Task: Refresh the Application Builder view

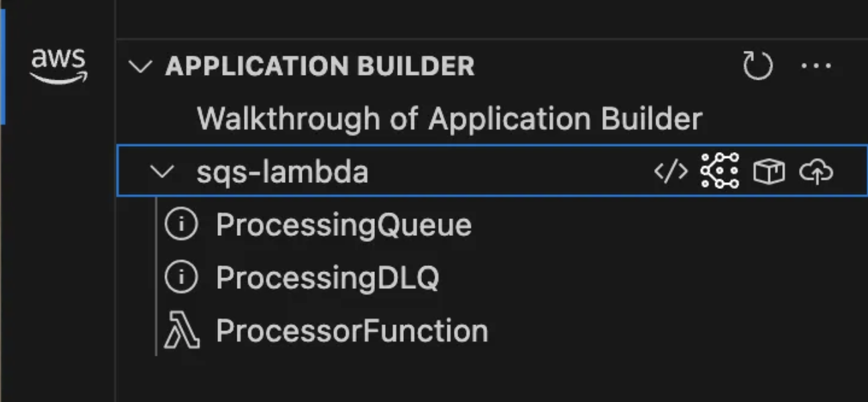Action: pyautogui.click(x=759, y=66)
